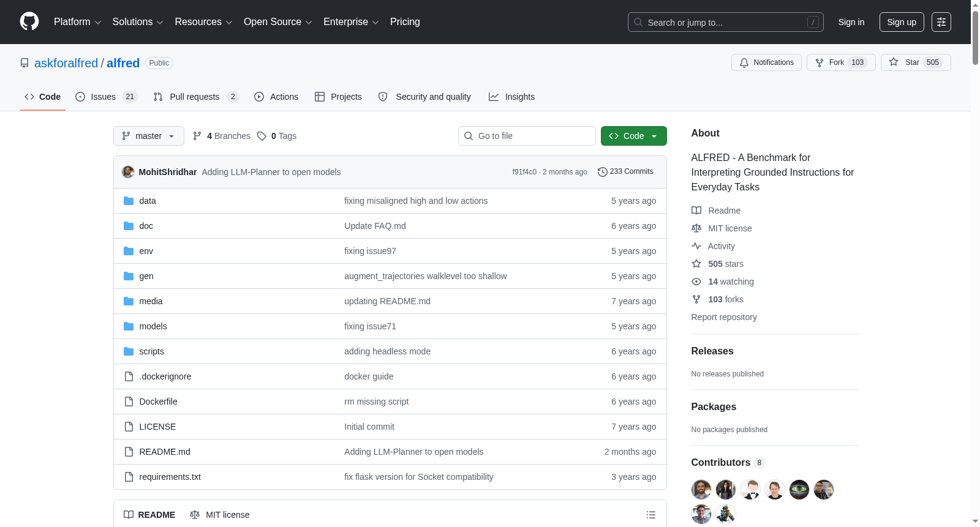
Task: Open the green Code dropdown button
Action: tap(634, 136)
